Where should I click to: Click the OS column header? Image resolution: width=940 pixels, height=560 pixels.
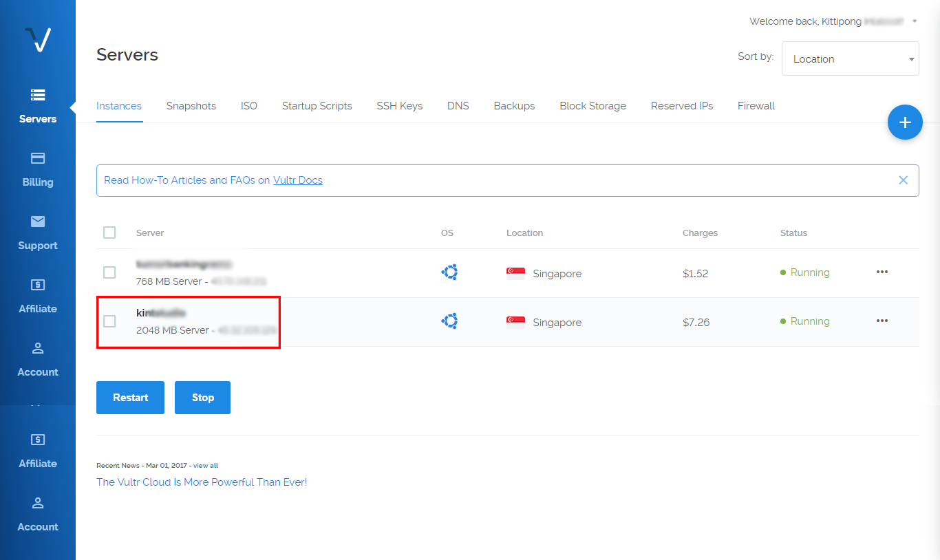click(447, 233)
